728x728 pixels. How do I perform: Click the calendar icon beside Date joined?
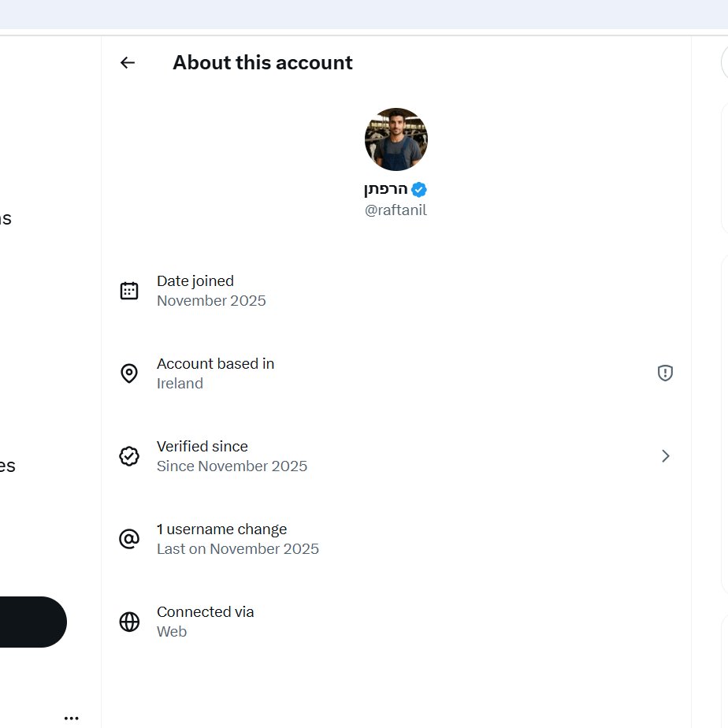pos(129,291)
